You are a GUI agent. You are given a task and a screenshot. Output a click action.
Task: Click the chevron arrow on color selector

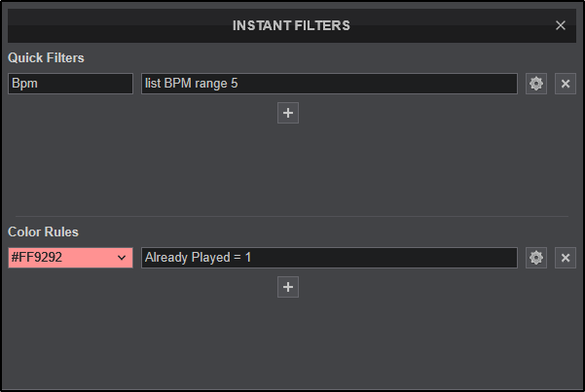click(x=122, y=258)
